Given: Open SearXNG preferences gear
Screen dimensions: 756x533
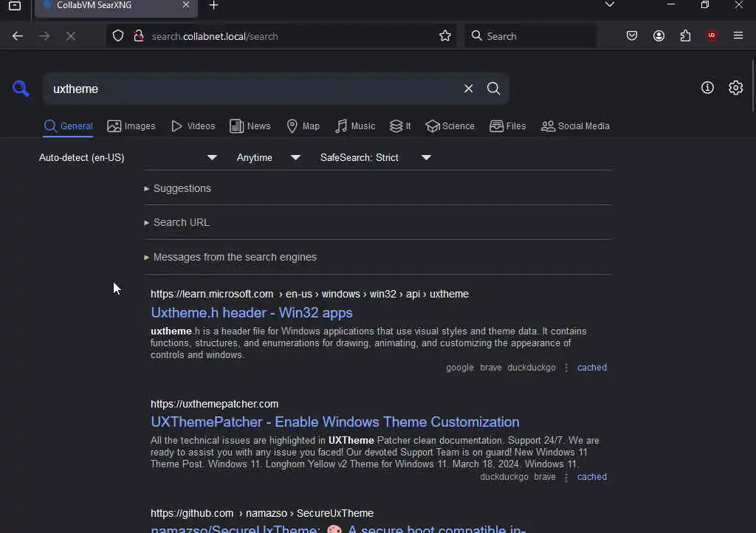Looking at the screenshot, I should tap(735, 88).
